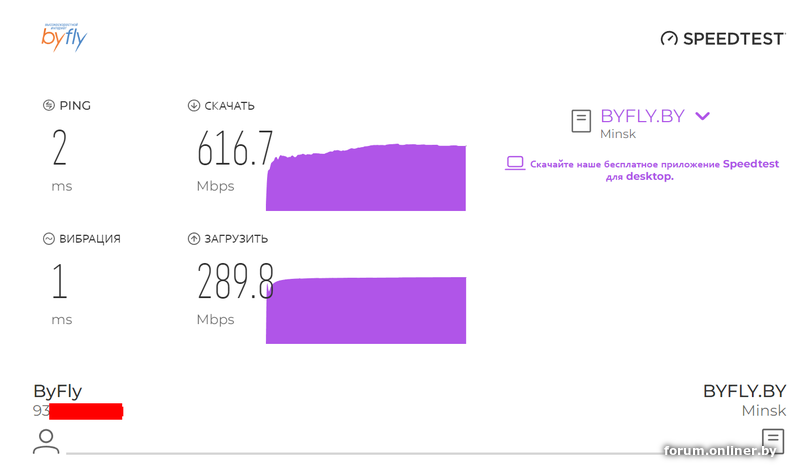Click the Speedtest gauge icon
The height and width of the screenshot is (474, 800).
pyautogui.click(x=669, y=39)
